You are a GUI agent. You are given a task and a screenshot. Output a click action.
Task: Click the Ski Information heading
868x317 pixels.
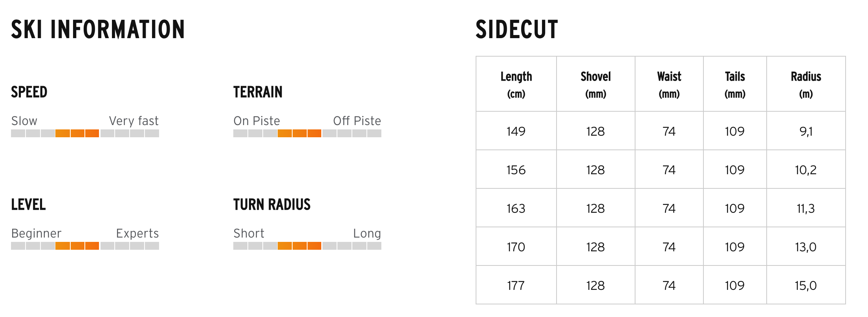[98, 29]
